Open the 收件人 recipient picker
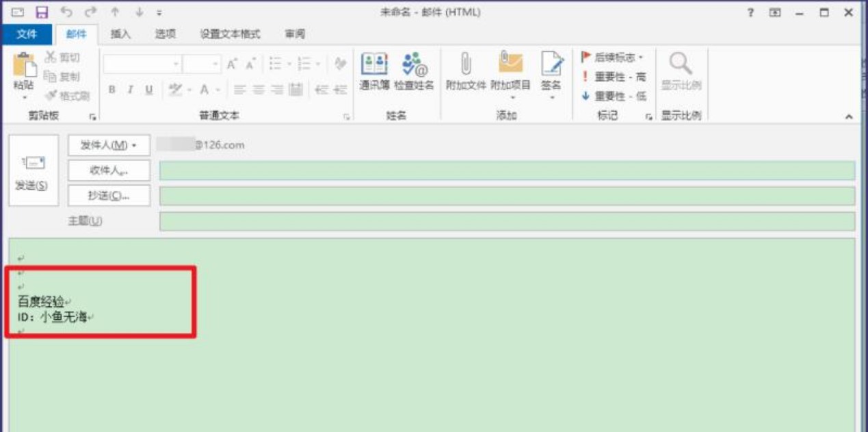The width and height of the screenshot is (868, 432). (x=107, y=170)
